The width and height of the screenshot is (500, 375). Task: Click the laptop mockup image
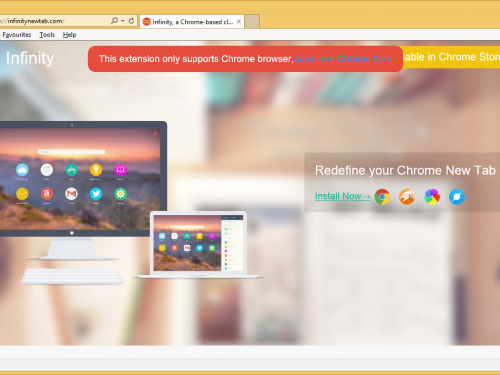tap(198, 244)
